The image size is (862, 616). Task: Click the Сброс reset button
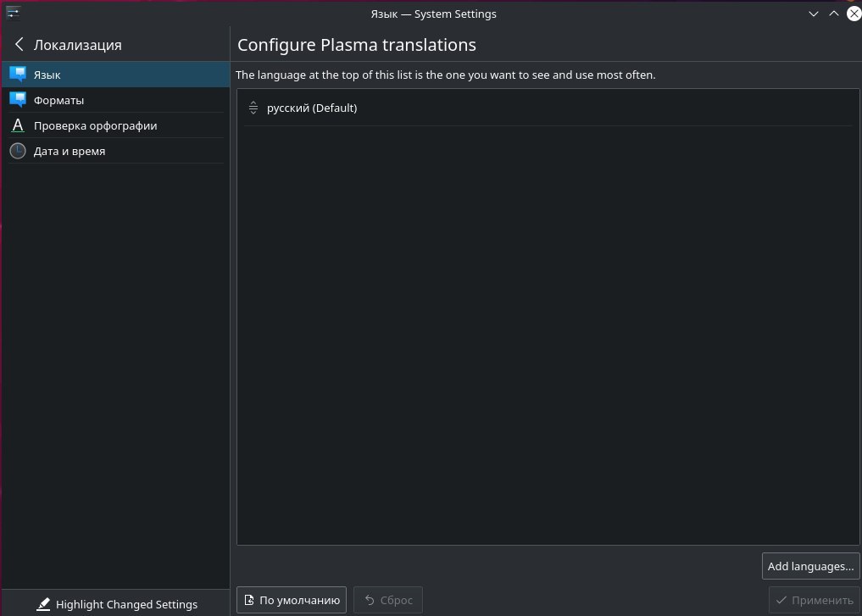388,600
